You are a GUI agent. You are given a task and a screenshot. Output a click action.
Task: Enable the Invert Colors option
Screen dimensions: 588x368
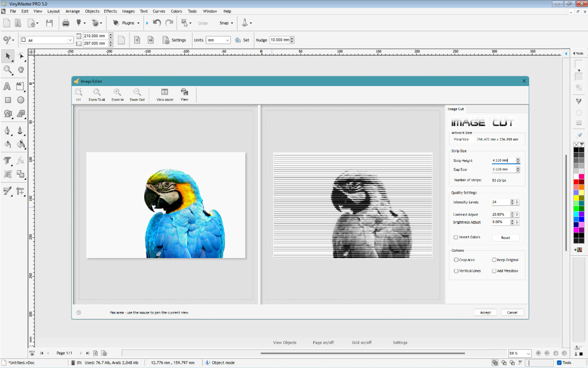point(456,237)
